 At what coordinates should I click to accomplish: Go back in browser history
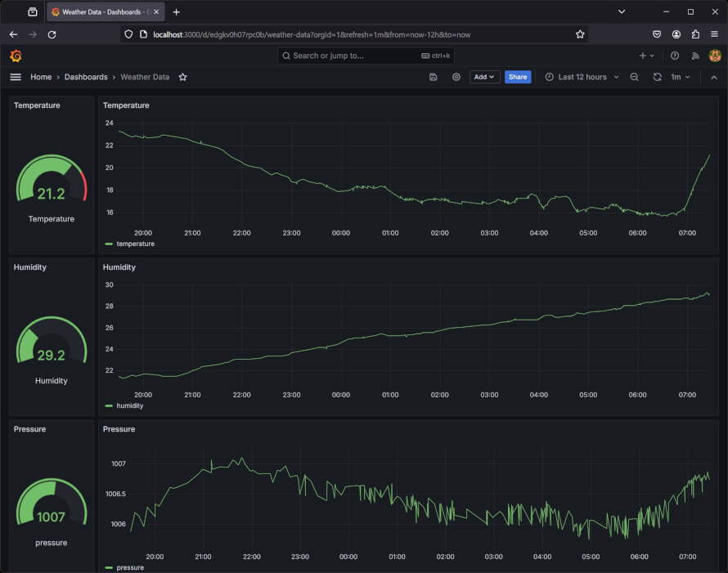coord(13,34)
